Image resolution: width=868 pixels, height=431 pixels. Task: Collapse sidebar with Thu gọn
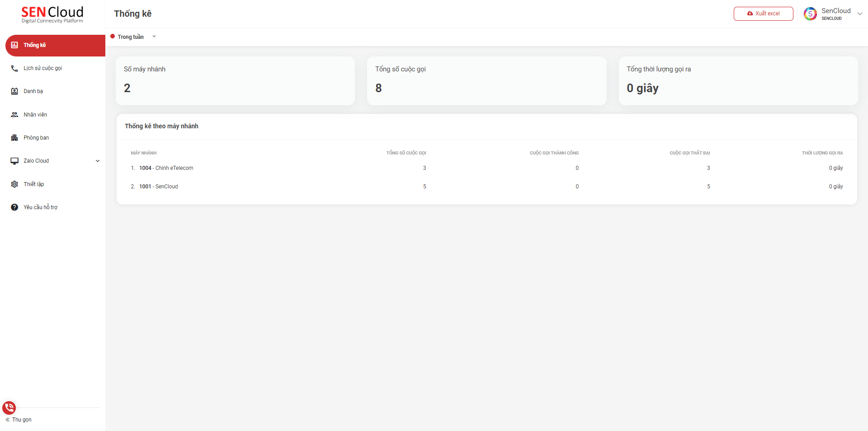tap(19, 420)
